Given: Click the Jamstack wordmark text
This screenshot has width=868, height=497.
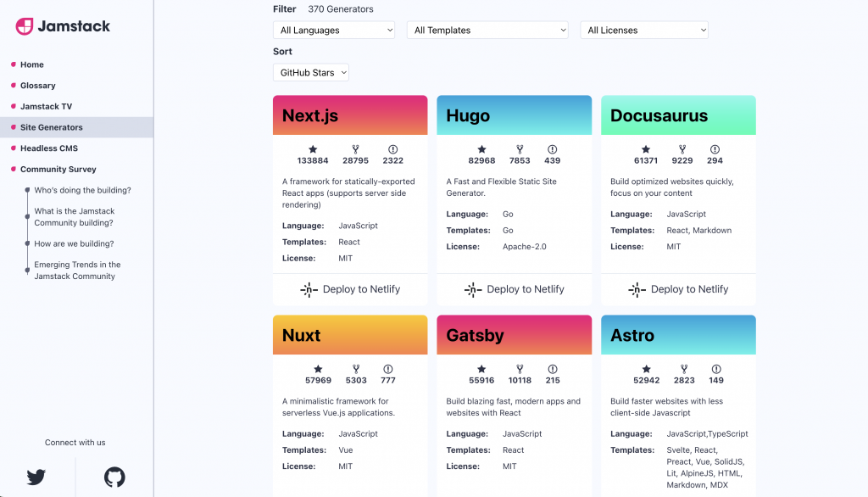Looking at the screenshot, I should pos(74,26).
